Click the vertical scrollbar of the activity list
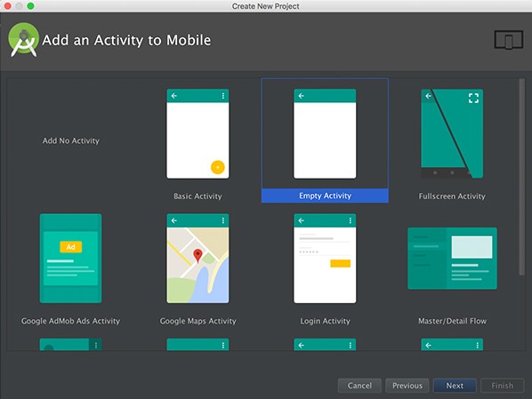Viewport: 532px width, 399px height. (x=521, y=177)
